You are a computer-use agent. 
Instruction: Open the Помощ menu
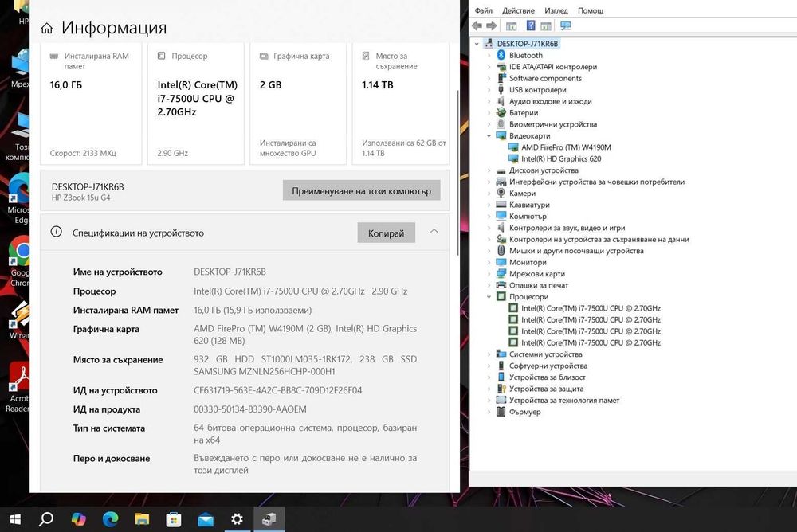tap(591, 10)
